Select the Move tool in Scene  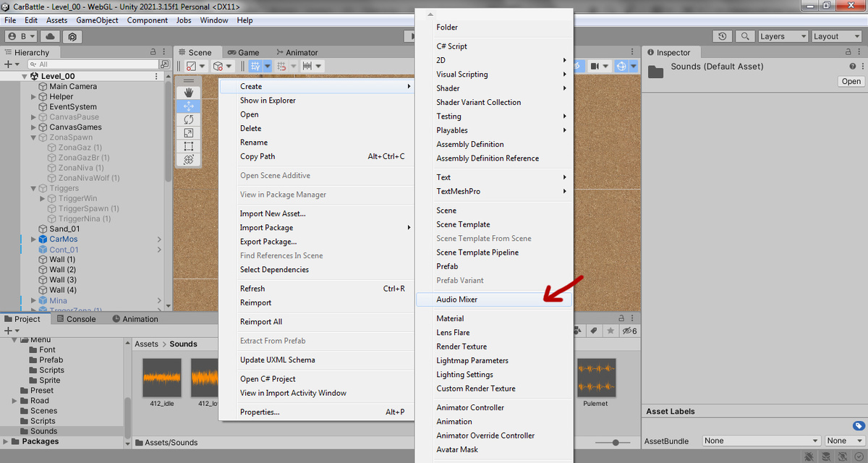click(189, 106)
